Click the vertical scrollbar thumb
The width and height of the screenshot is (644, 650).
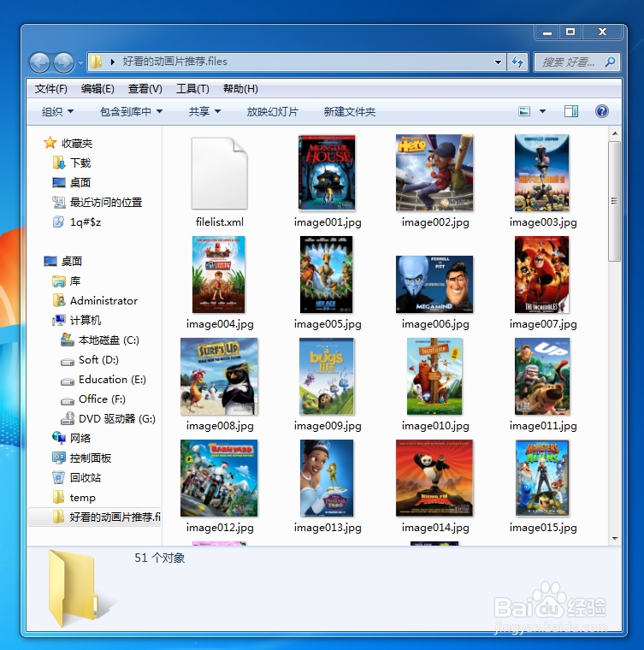tap(615, 202)
